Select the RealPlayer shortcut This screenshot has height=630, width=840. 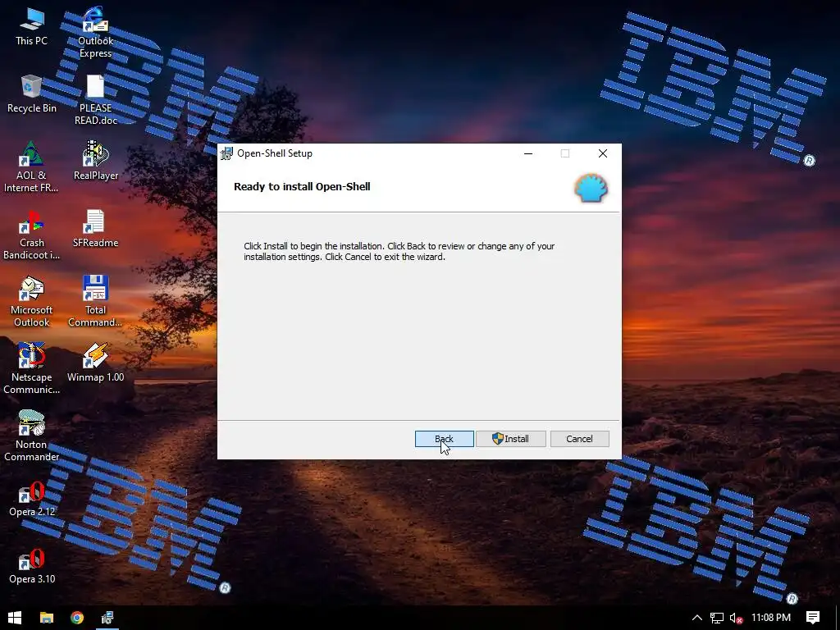[96, 161]
